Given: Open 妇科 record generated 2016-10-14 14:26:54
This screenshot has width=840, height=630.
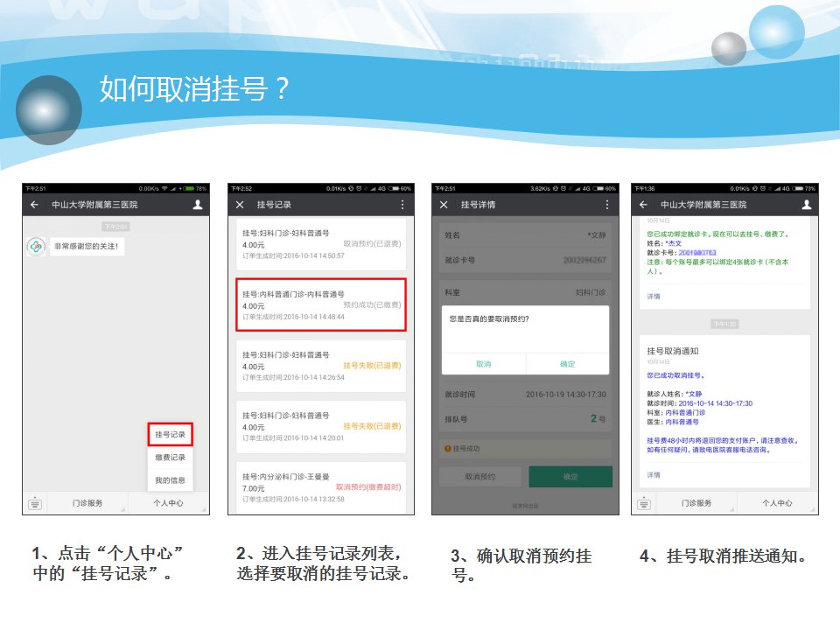Looking at the screenshot, I should [x=321, y=366].
